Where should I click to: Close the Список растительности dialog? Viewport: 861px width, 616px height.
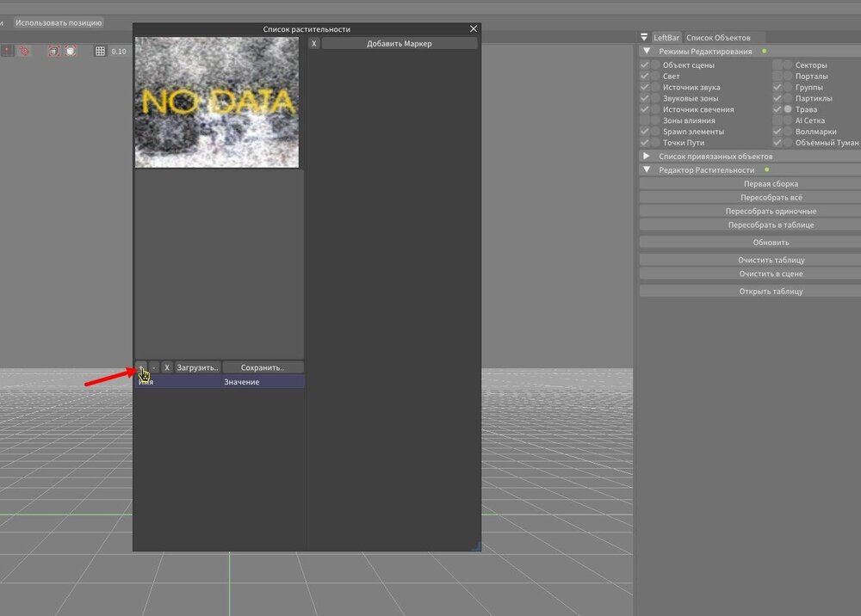tap(473, 29)
